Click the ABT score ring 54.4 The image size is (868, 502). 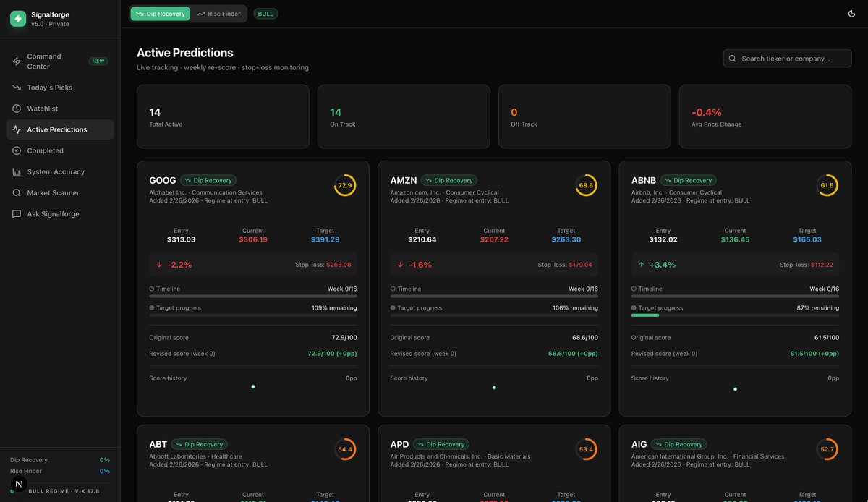tap(345, 449)
